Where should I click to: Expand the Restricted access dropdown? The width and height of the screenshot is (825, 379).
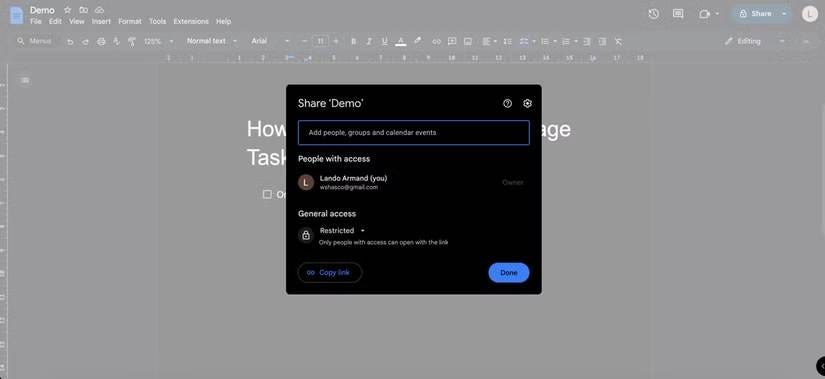tap(343, 231)
